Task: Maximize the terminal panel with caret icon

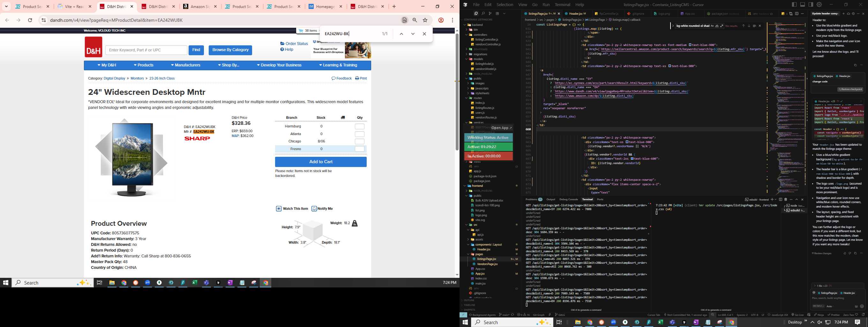Action: point(797,200)
